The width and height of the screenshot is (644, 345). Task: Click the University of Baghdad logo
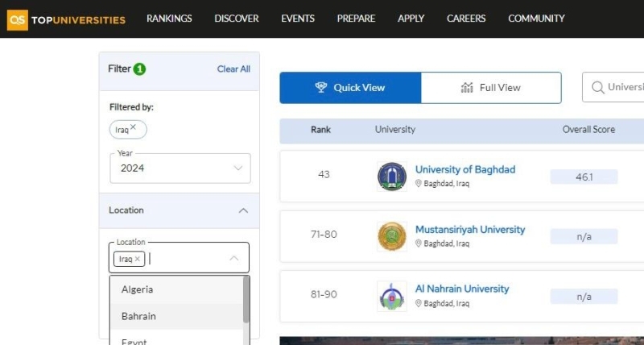point(392,177)
